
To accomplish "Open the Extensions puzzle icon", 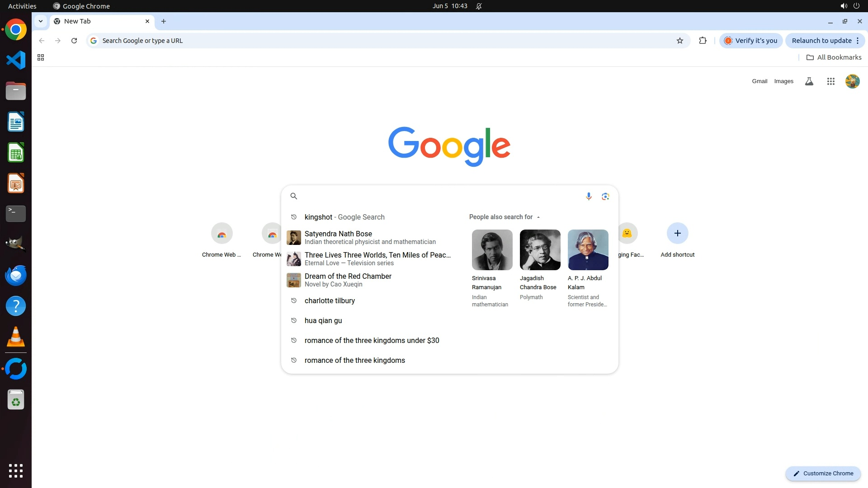I will (x=703, y=41).
